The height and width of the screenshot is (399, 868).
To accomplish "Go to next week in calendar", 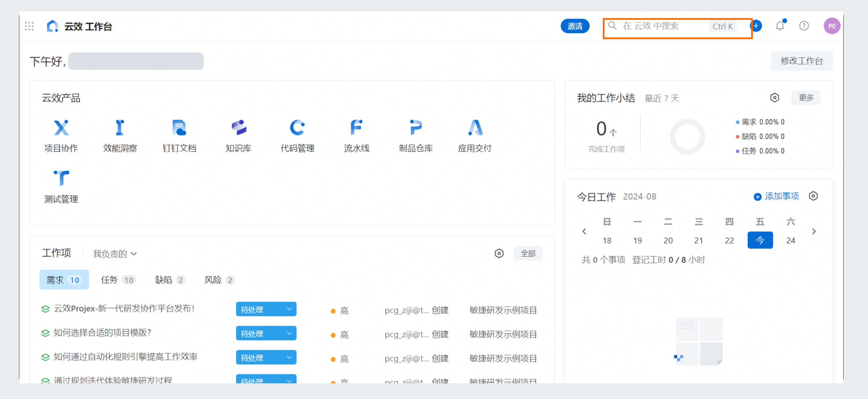I will pos(814,231).
